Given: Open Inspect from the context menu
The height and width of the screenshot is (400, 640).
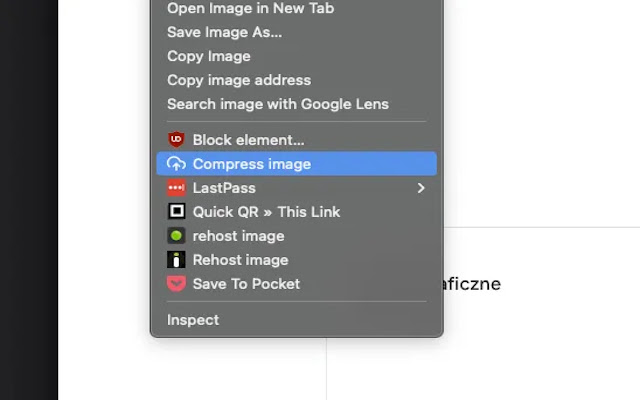Looking at the screenshot, I should coord(192,320).
